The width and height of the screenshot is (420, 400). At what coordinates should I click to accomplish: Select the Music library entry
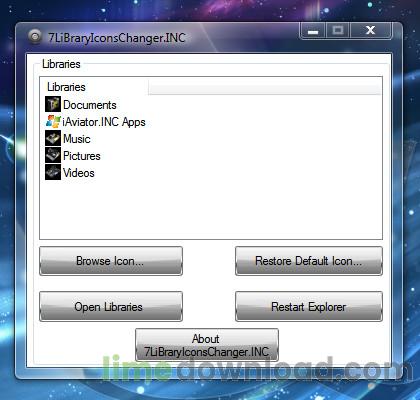click(77, 139)
